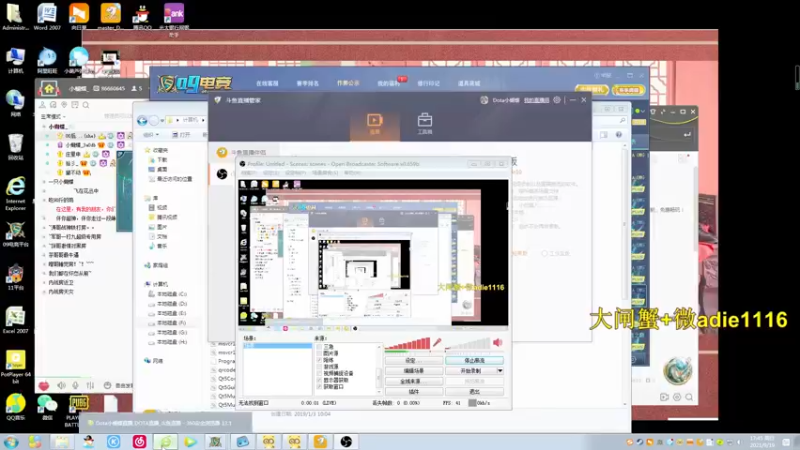Click the OBS preview thumbnail
This screenshot has height=450, width=800.
373,253
